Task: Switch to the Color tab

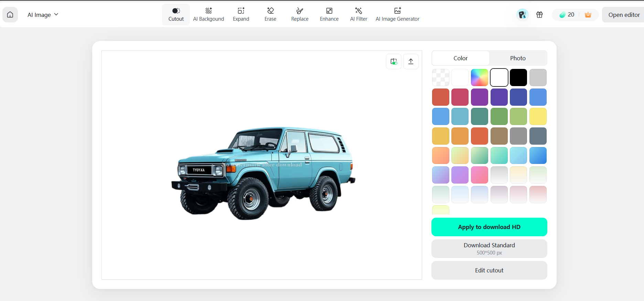Action: (x=460, y=58)
